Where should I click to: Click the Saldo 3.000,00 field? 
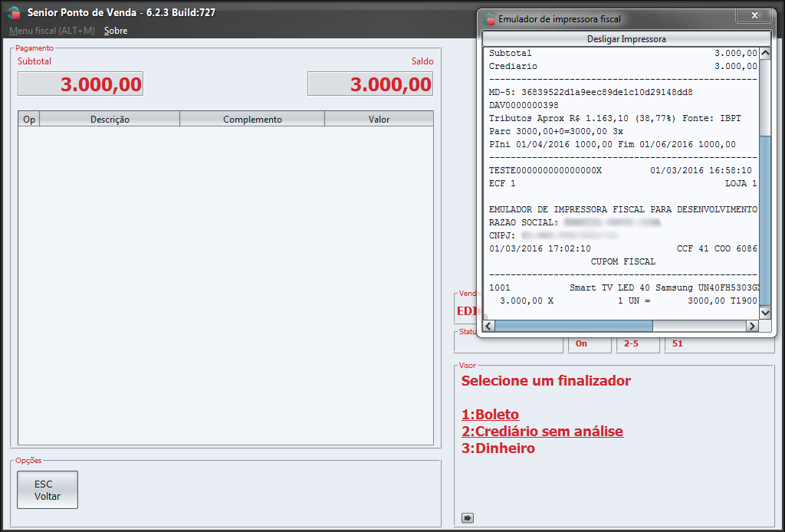(370, 84)
